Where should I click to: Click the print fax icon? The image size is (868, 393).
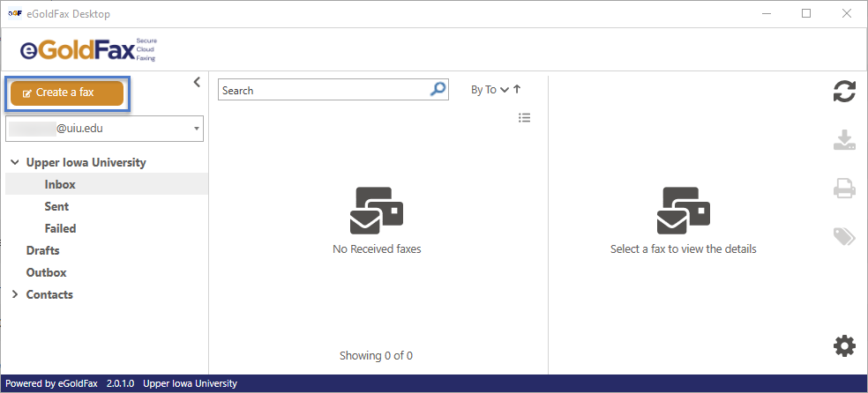(844, 188)
